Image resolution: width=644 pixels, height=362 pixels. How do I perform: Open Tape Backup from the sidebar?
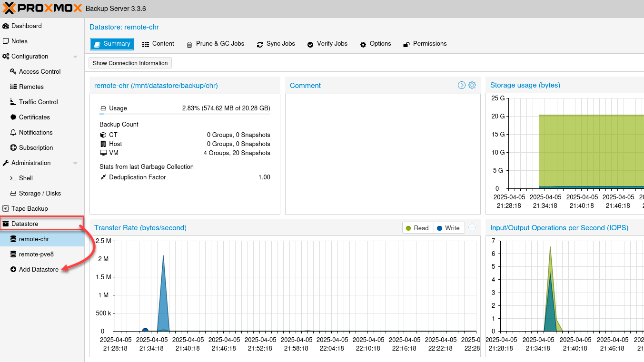(30, 208)
